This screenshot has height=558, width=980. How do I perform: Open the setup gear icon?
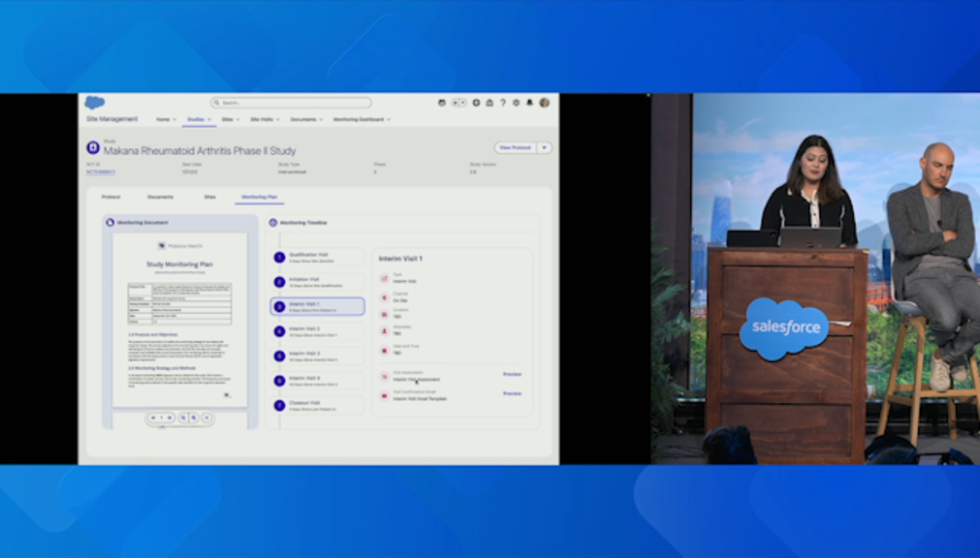[x=516, y=103]
